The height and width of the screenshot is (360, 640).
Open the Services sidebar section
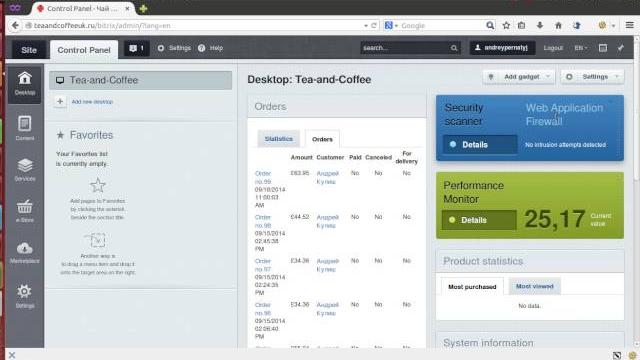point(24,169)
